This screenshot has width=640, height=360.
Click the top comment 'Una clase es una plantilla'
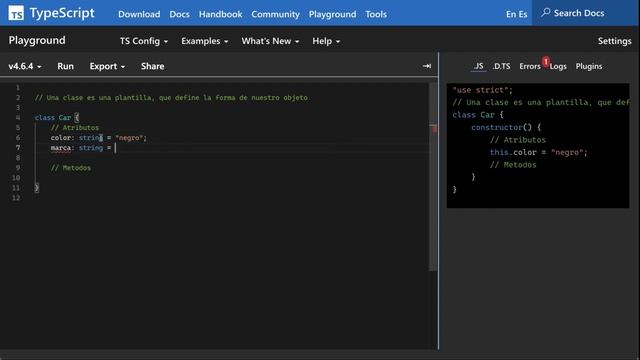pos(171,98)
